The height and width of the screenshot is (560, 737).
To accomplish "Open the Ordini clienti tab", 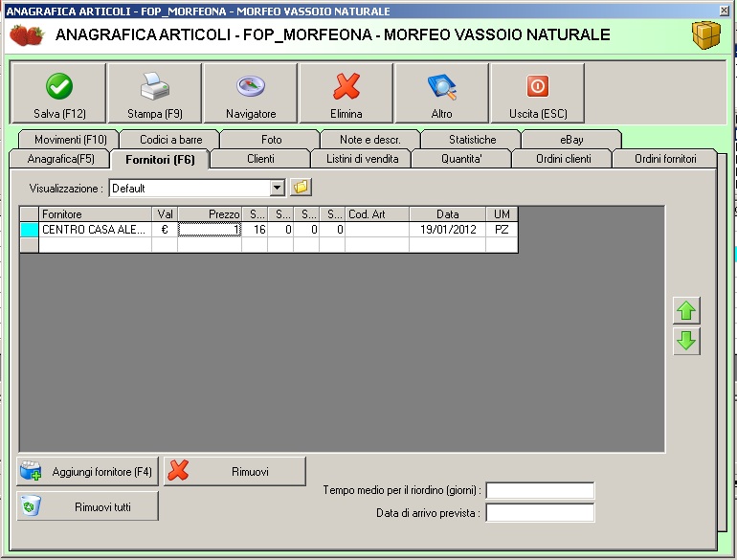I will [563, 159].
